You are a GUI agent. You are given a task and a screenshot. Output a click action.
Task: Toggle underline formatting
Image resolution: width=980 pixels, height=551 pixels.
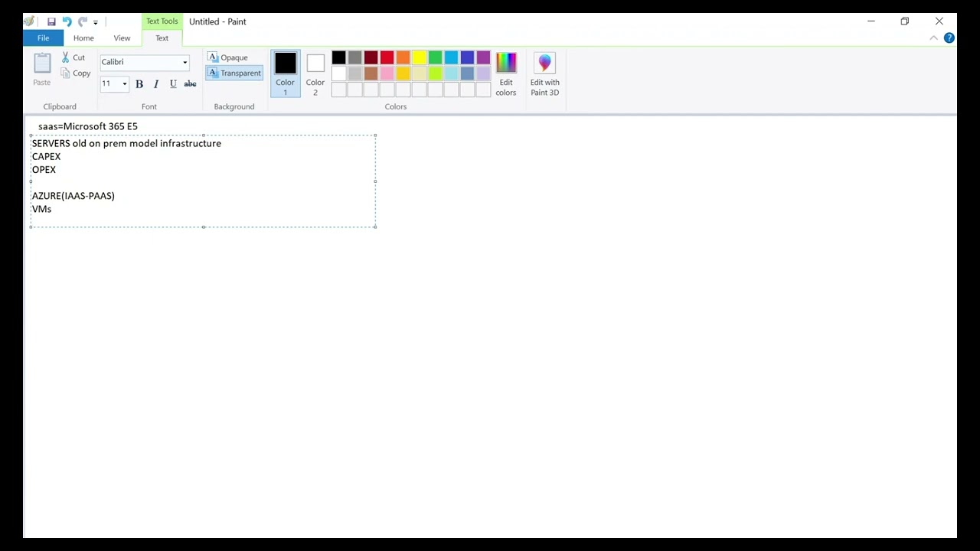tap(173, 84)
